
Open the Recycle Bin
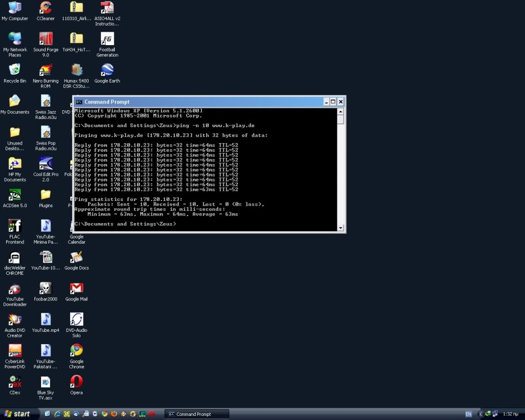(x=15, y=71)
